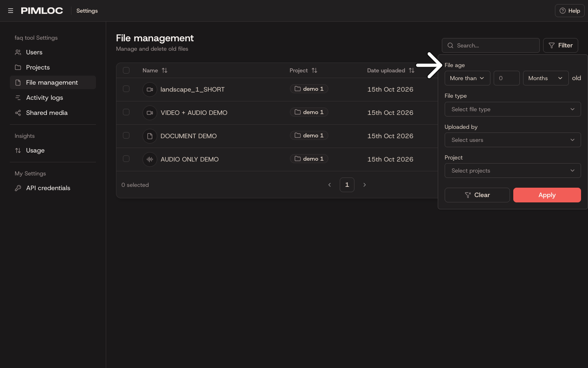Open API credentials settings

tap(53, 188)
